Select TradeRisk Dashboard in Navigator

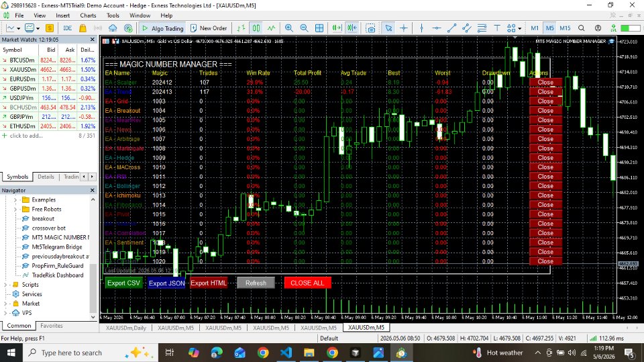[x=58, y=275]
